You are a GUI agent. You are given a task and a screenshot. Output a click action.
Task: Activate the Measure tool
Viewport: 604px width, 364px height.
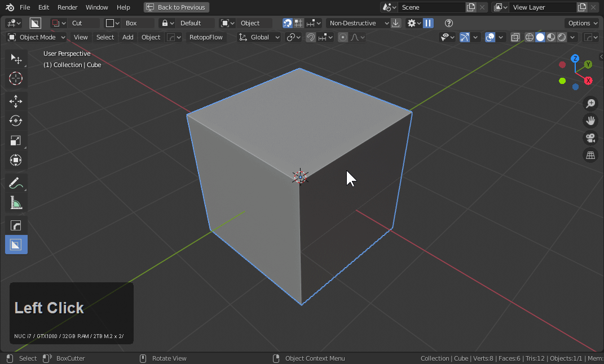[16, 203]
